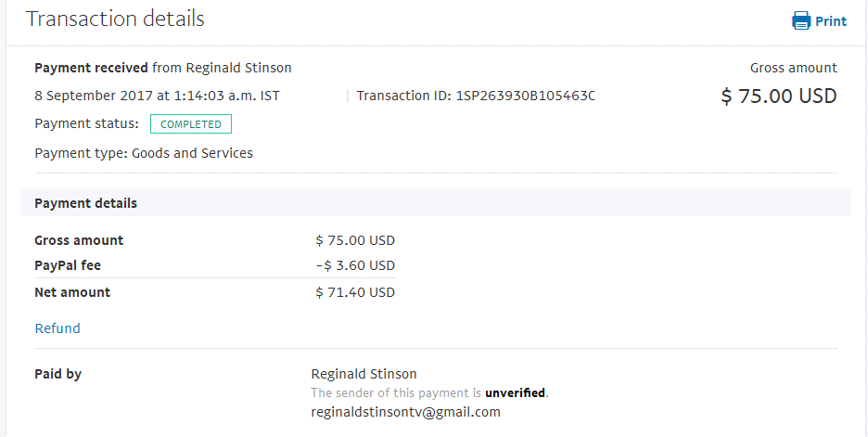868x437 pixels.
Task: Click the Refund link
Action: 57,328
